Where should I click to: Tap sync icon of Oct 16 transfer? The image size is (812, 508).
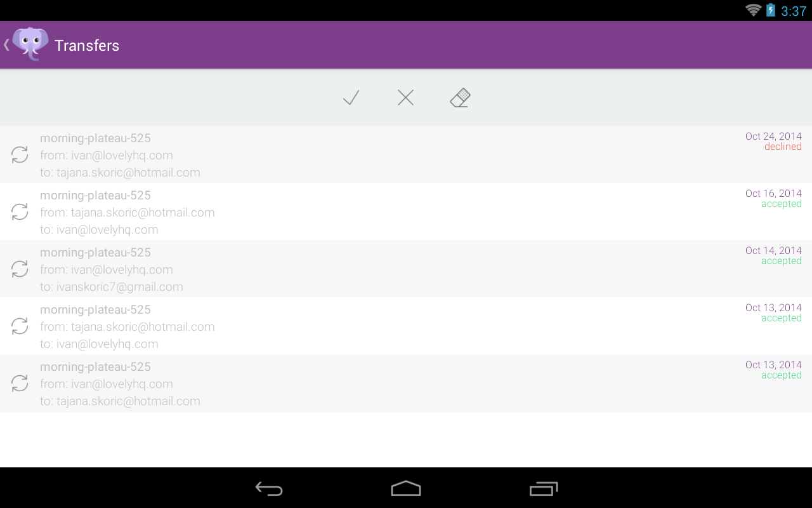20,211
